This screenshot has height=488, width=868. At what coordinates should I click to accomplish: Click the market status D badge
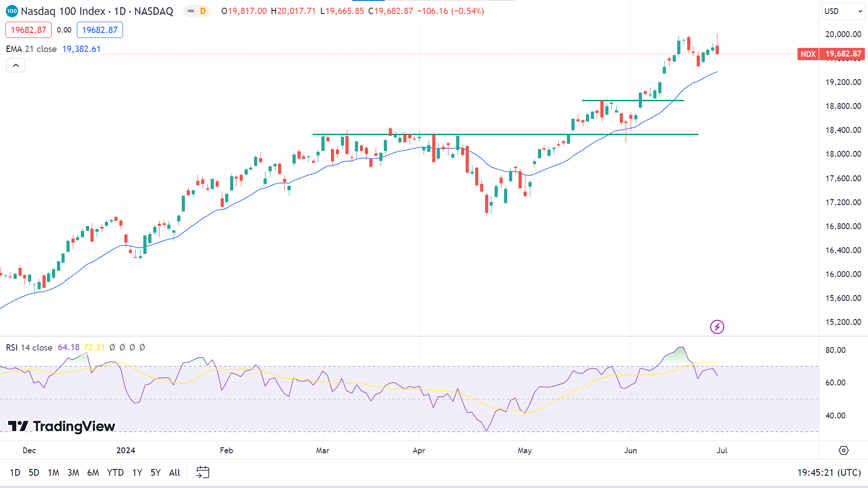tap(203, 11)
